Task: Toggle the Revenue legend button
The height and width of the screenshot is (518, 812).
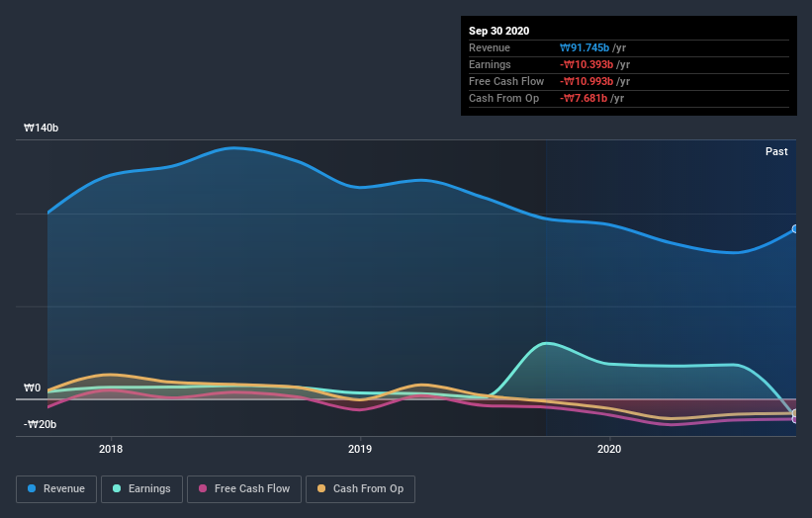Action: pyautogui.click(x=56, y=489)
